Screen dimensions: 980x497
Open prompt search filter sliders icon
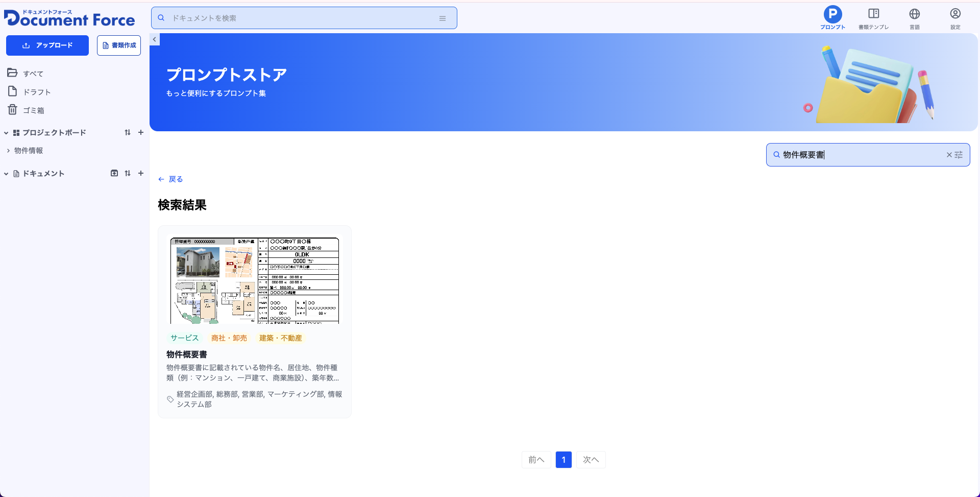[959, 155]
